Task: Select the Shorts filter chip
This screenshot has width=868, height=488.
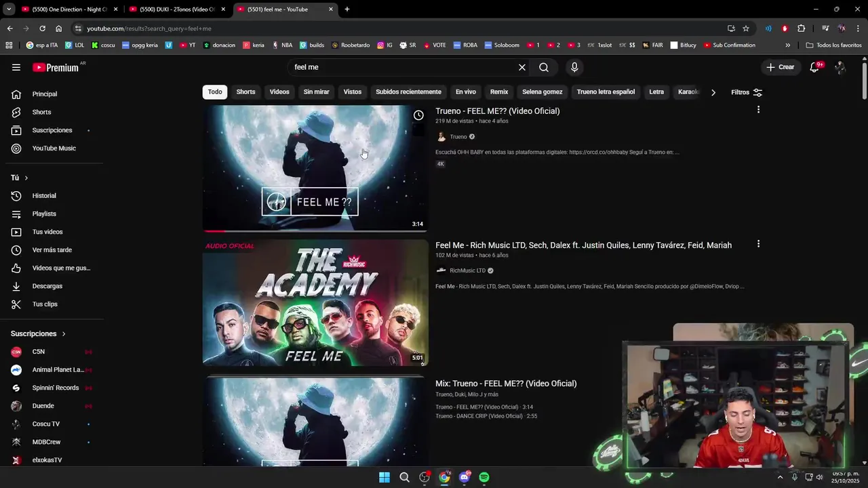Action: tap(245, 91)
